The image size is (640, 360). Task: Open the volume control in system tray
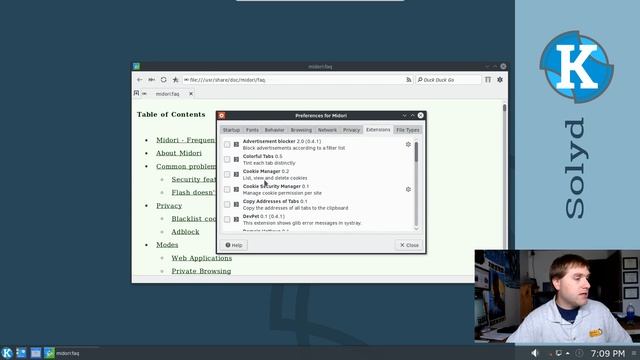(535, 353)
